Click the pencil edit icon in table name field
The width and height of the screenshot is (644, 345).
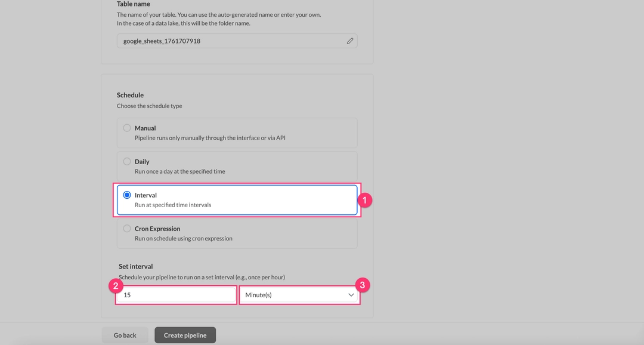tap(350, 41)
